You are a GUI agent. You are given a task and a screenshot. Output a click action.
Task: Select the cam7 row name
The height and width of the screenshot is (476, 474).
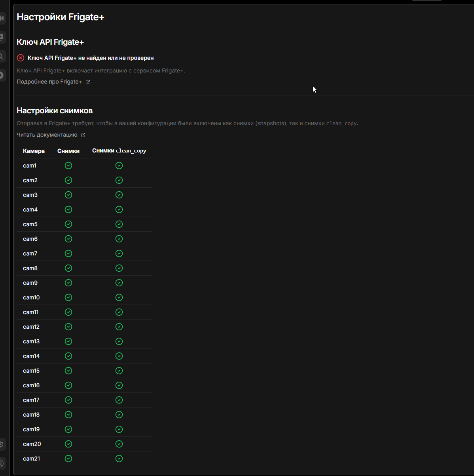[30, 253]
